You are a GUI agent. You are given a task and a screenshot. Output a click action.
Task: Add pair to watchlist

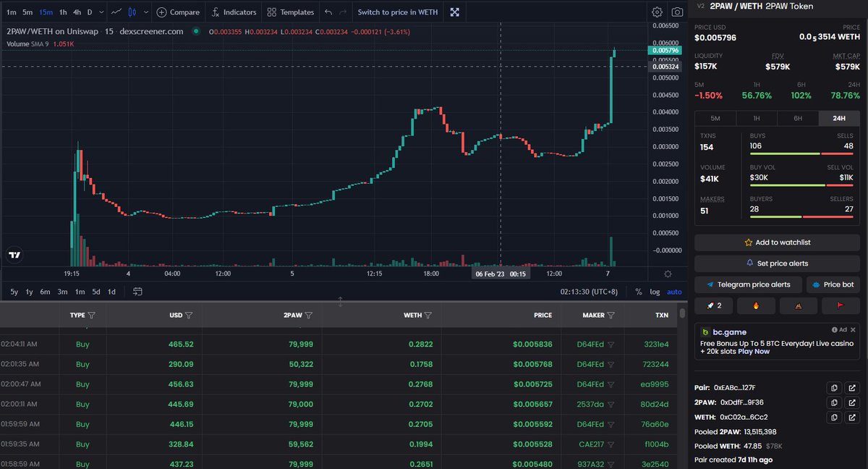[x=777, y=242]
